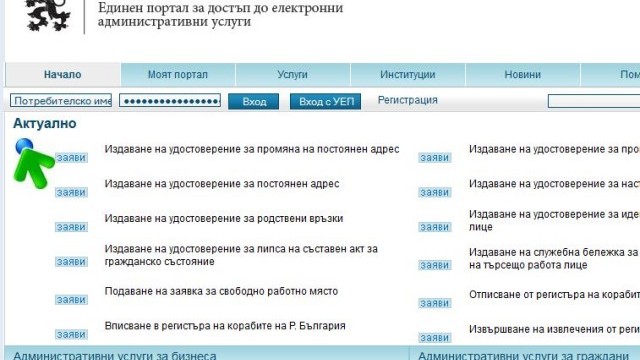The image size is (640, 360).
Task: Click the Актуално heading
Action: tap(44, 123)
